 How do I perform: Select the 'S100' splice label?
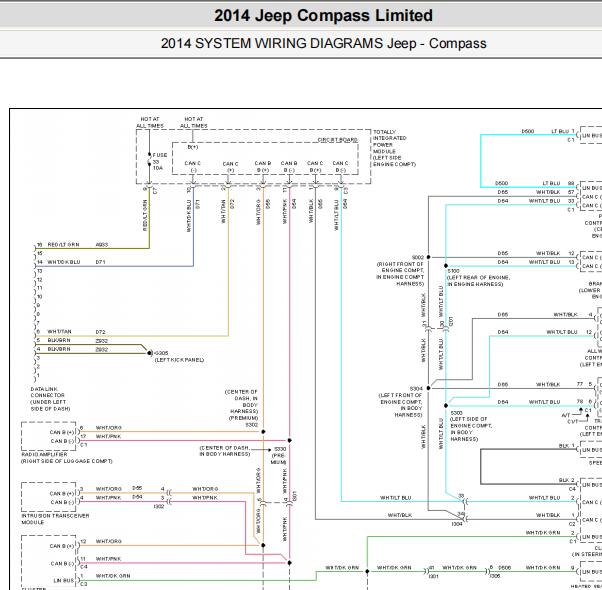click(453, 271)
